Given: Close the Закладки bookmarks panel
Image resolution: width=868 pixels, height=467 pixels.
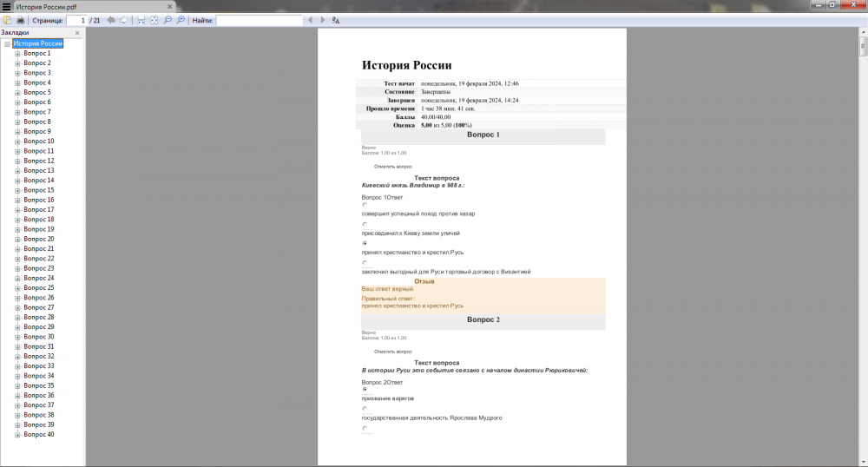Looking at the screenshot, I should pos(77,33).
